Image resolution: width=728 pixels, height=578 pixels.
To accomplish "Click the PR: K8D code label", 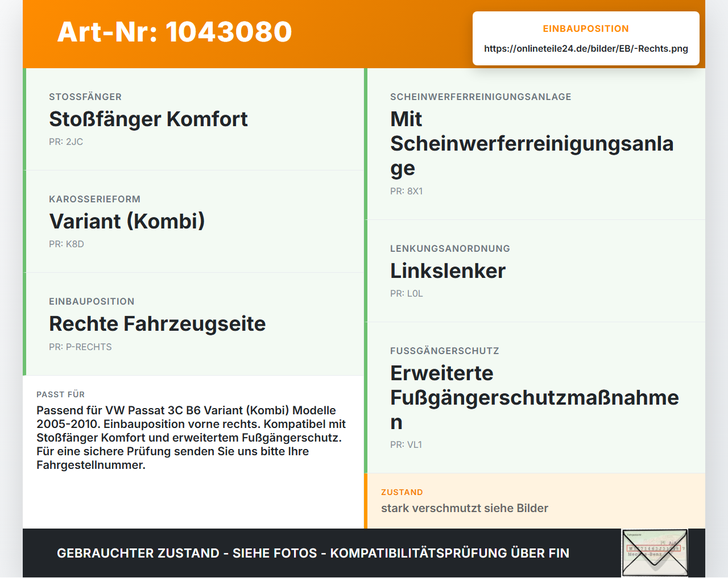I will (67, 244).
